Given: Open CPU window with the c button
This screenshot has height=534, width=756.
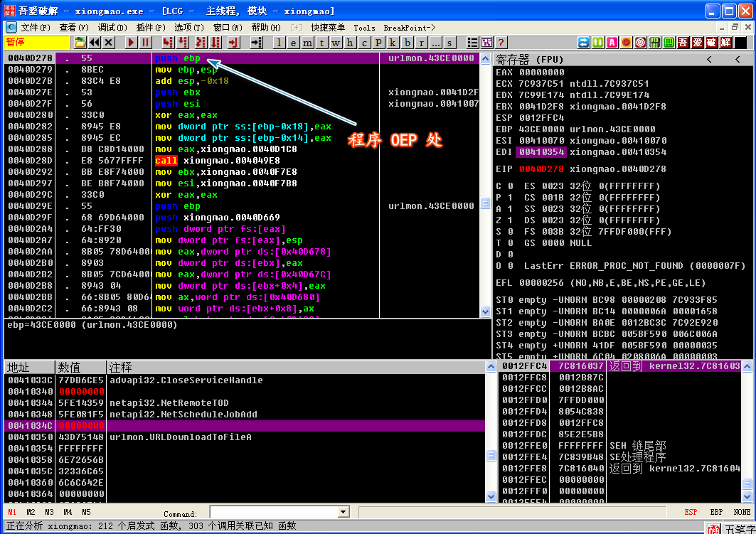Looking at the screenshot, I should 364,43.
